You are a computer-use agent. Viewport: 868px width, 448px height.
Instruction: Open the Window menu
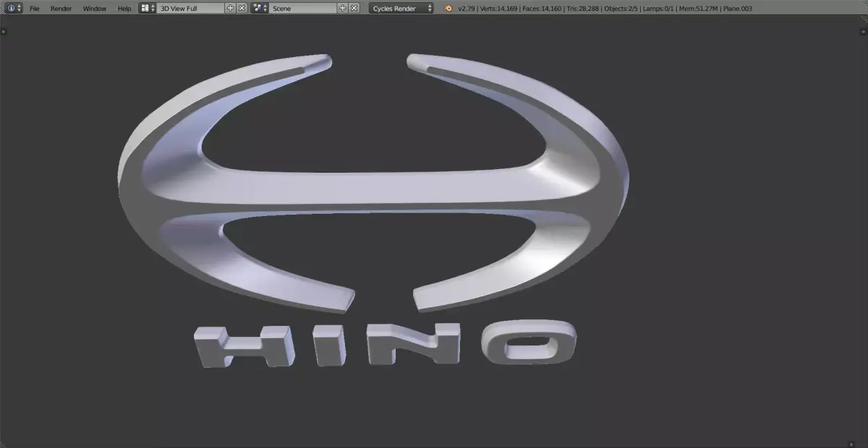94,9
